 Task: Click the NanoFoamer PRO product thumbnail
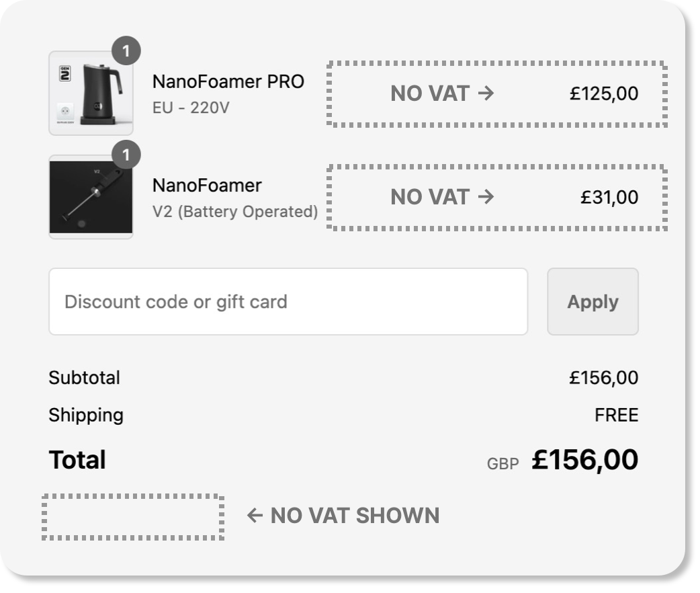click(x=91, y=93)
